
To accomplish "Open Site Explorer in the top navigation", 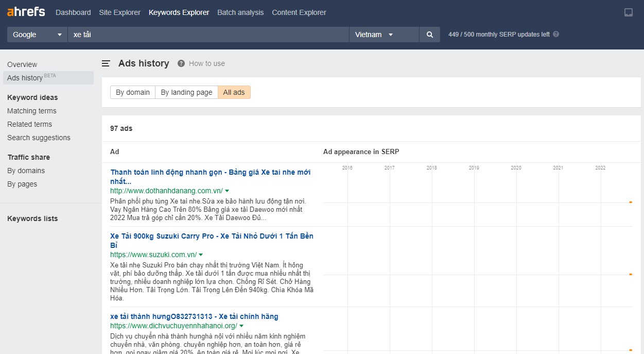I will coord(120,12).
